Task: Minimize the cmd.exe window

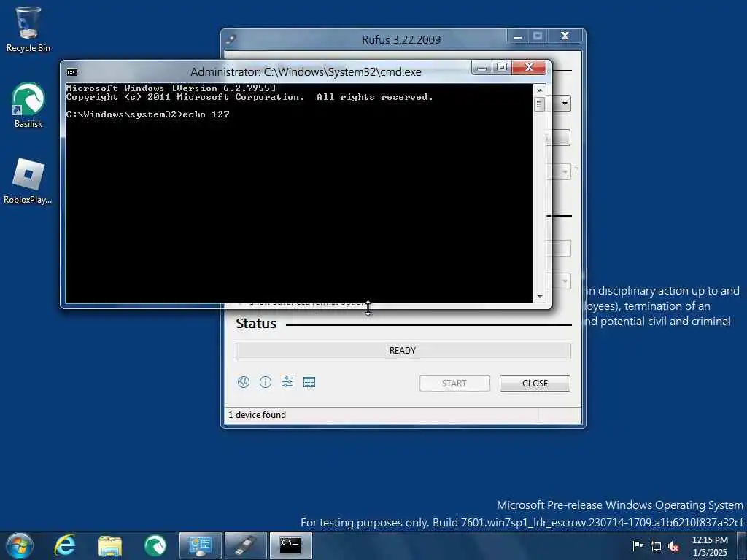Action: 481,68
